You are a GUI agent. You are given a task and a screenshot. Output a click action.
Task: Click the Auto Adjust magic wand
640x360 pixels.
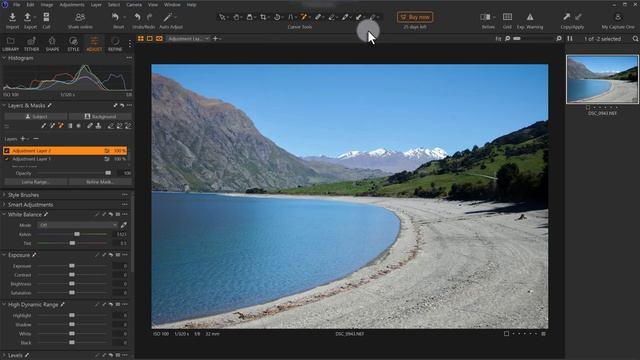167,17
